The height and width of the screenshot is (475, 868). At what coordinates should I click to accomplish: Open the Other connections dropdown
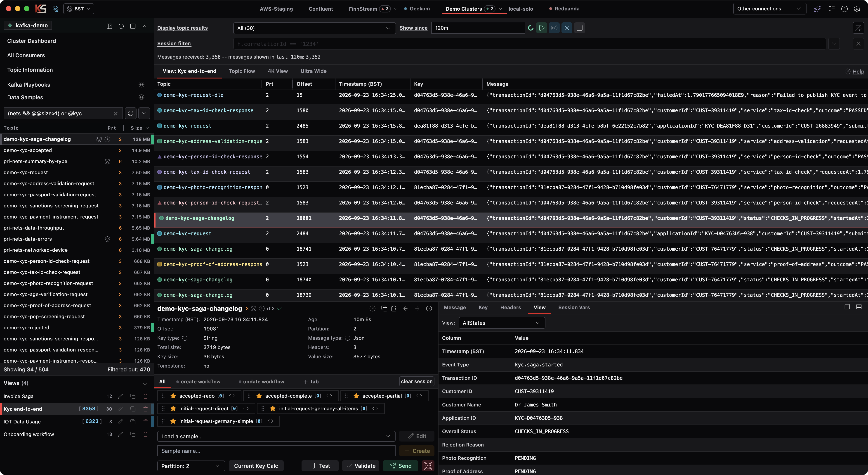(769, 9)
